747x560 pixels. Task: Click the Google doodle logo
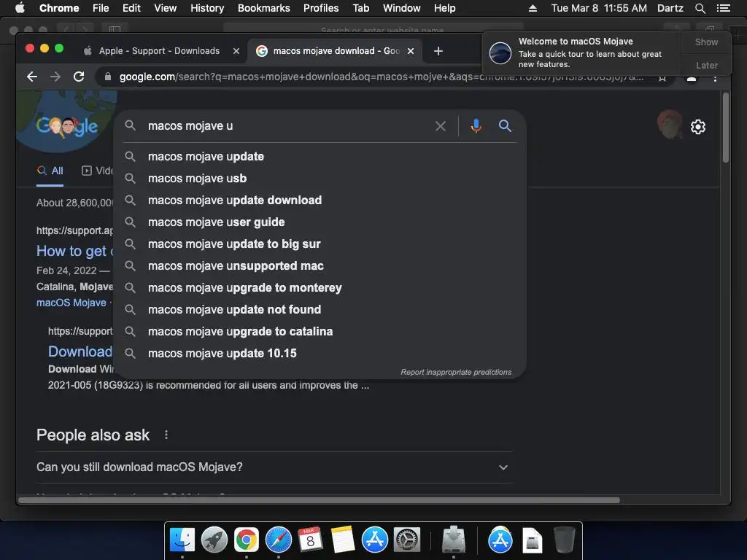click(66, 126)
